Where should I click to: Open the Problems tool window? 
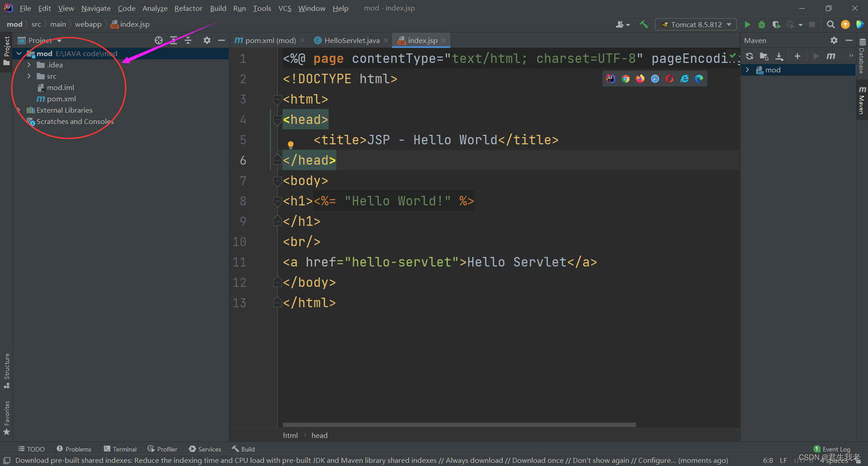(74, 449)
